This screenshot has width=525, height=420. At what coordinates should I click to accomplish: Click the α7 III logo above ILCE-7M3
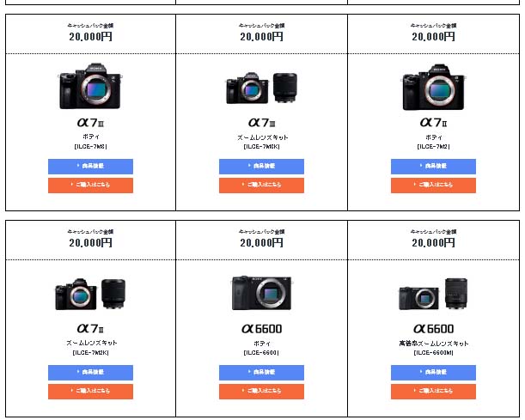90,123
